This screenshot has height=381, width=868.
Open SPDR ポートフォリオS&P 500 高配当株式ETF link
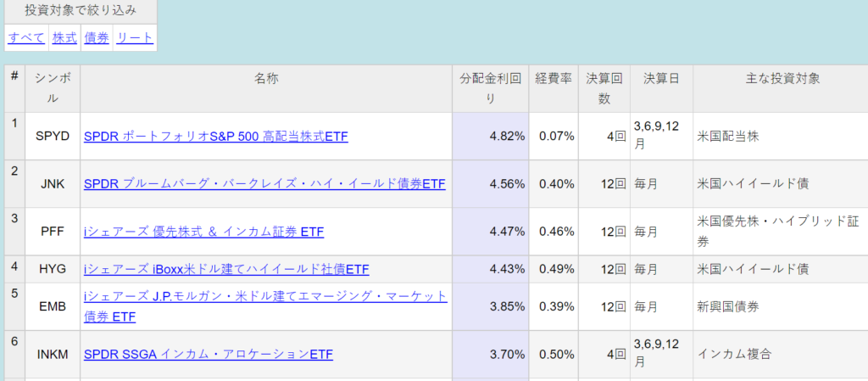[x=216, y=137]
